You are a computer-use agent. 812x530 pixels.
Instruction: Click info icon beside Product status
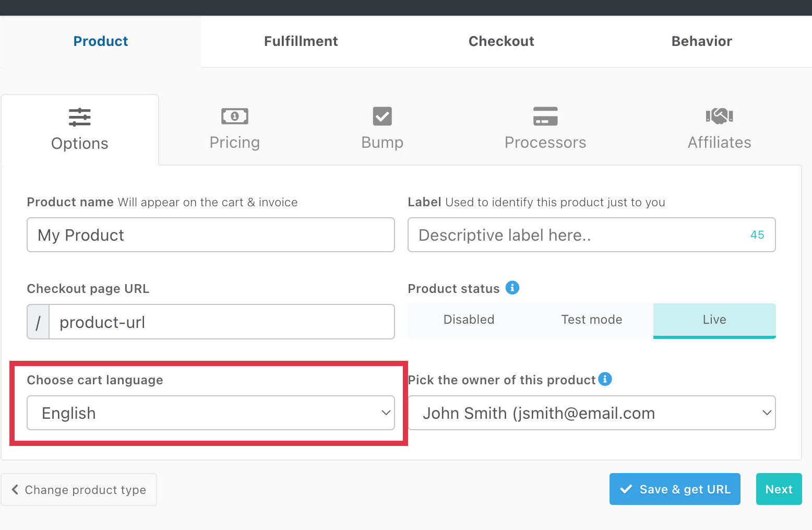tap(512, 288)
